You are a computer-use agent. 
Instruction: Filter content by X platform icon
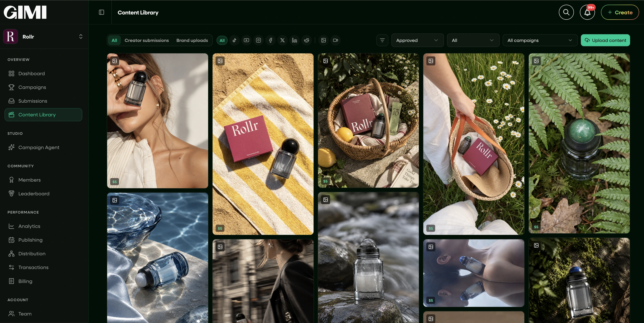(x=282, y=40)
